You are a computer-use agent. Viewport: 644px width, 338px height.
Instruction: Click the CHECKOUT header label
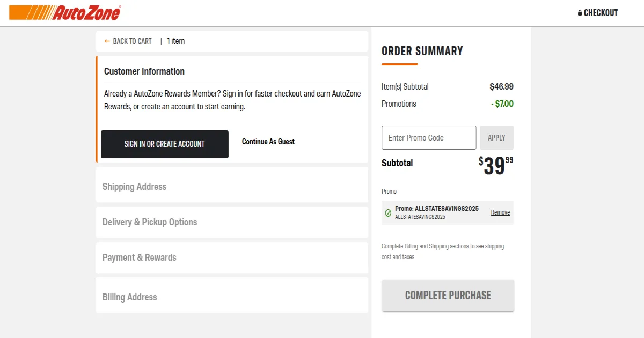pyautogui.click(x=601, y=13)
